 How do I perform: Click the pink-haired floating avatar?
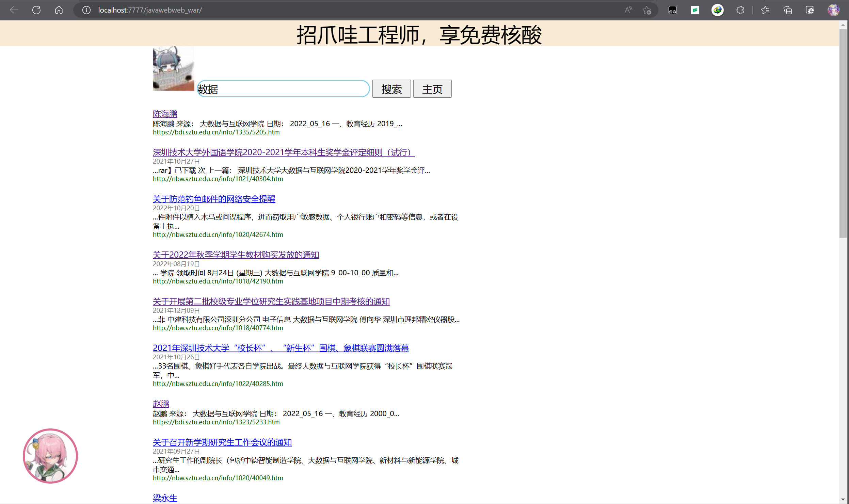[x=50, y=456]
